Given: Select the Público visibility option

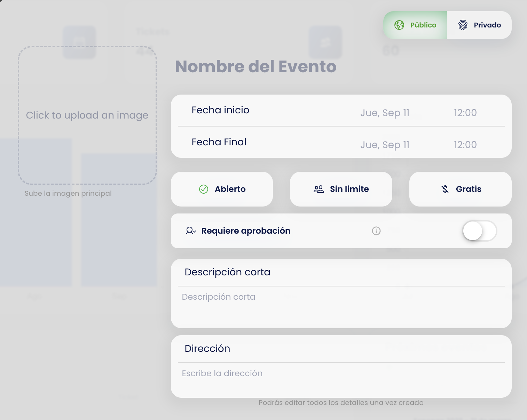Looking at the screenshot, I should click(416, 25).
